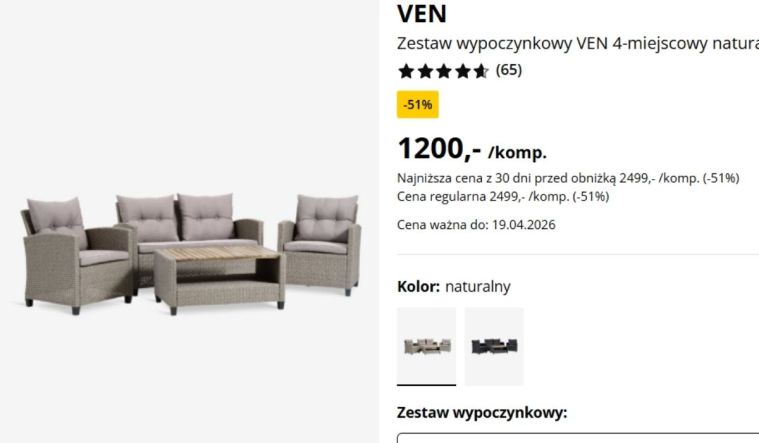Click the Cena ważna do 19.04.2026 text
759x443 pixels.
pos(476,225)
